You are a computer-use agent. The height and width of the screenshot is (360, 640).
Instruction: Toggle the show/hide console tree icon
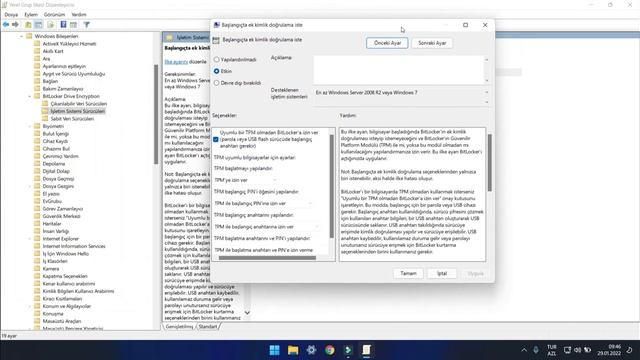click(x=38, y=25)
